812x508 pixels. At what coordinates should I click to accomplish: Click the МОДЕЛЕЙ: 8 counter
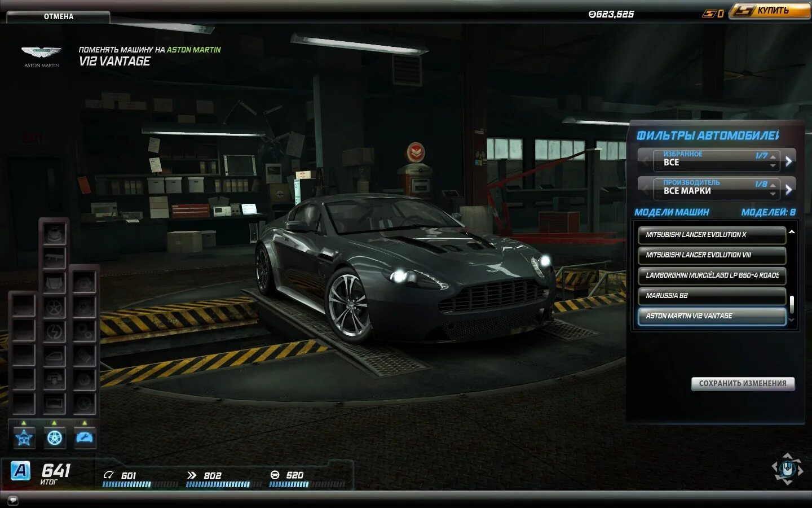768,212
